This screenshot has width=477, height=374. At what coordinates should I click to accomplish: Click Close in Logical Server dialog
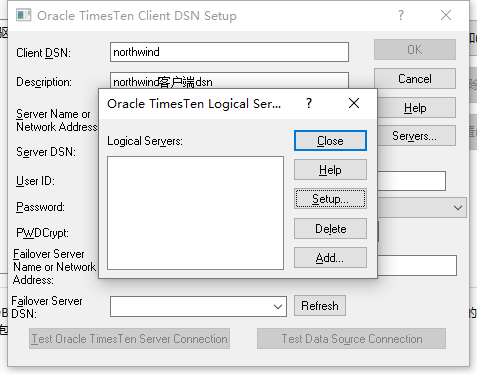point(330,141)
